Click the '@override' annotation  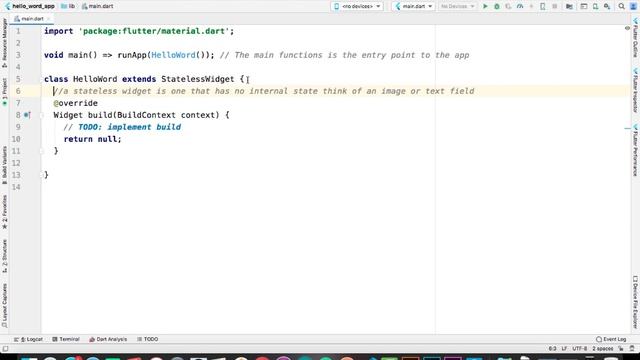click(x=76, y=103)
